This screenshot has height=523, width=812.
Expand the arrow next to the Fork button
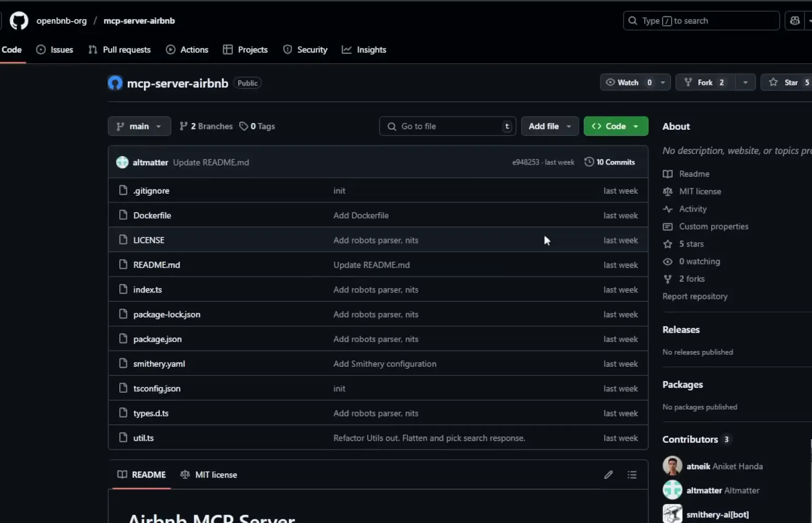(x=745, y=82)
